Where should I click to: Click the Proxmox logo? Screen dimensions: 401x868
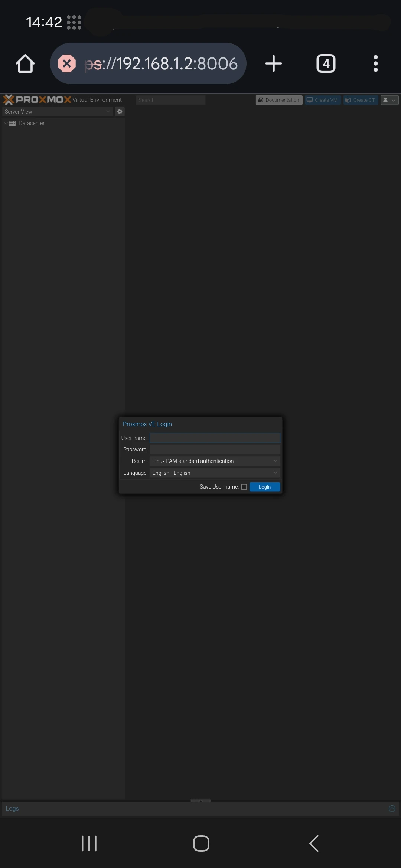pyautogui.click(x=37, y=99)
